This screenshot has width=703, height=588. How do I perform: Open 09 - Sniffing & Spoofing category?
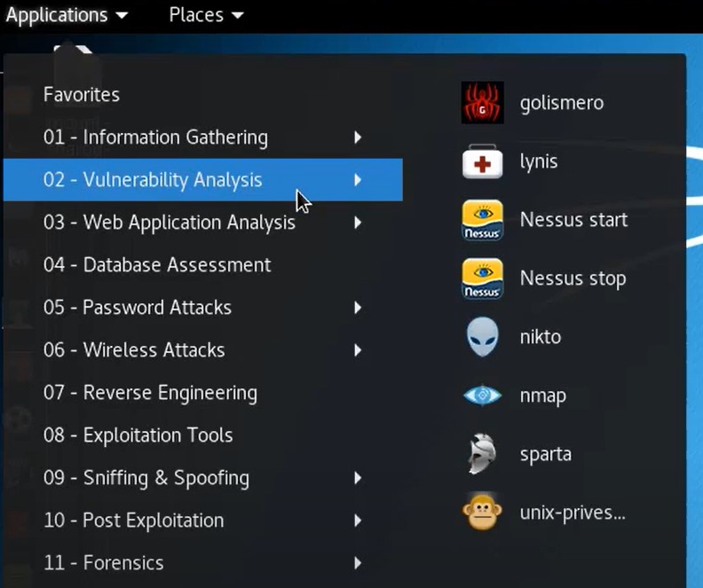[x=202, y=478]
